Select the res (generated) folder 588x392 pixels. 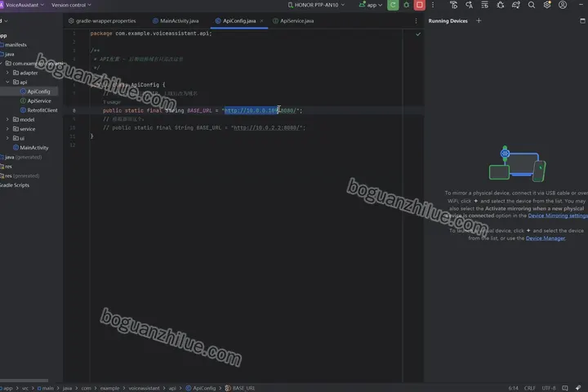[x=20, y=176]
